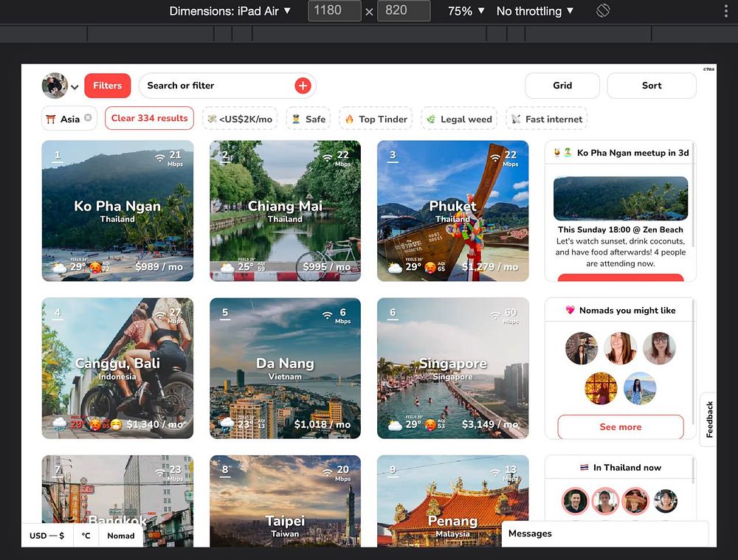738x560 pixels.
Task: Click the $1,018 / mo Da Nang price
Action: [x=323, y=424]
